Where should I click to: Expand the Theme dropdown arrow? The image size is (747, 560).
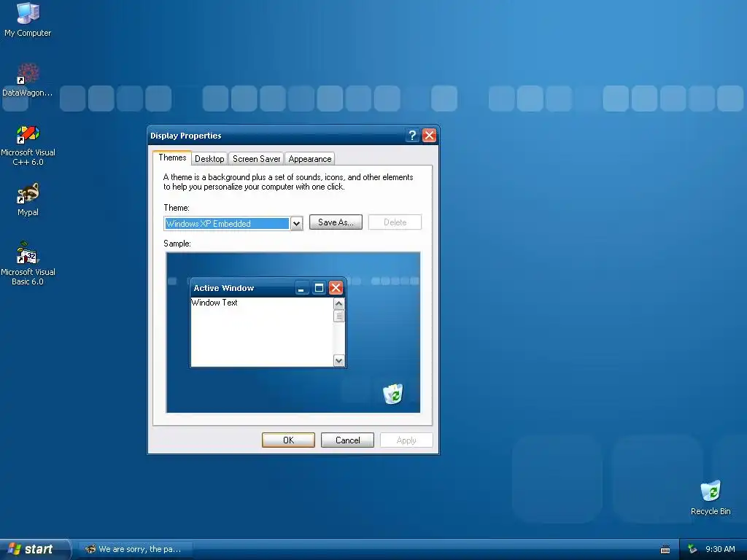tap(296, 223)
